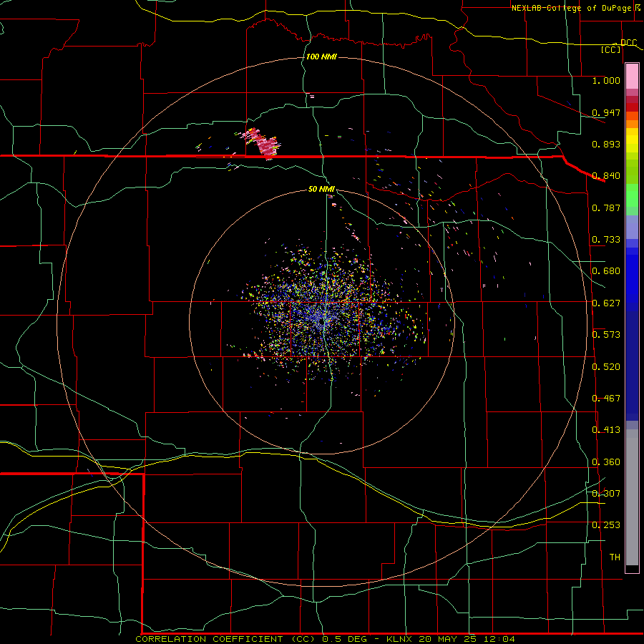
Task: Click the 0.947 scale value
Action: click(x=606, y=112)
